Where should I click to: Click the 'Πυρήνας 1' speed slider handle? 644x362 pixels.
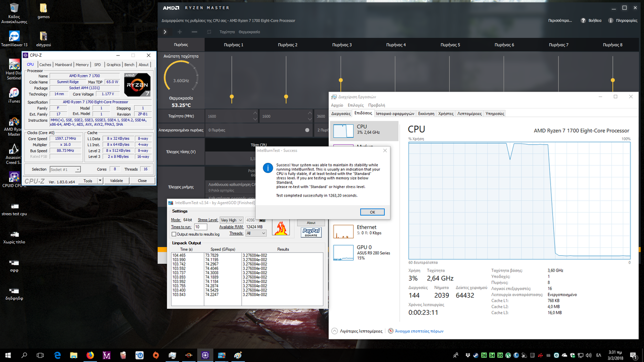(232, 96)
